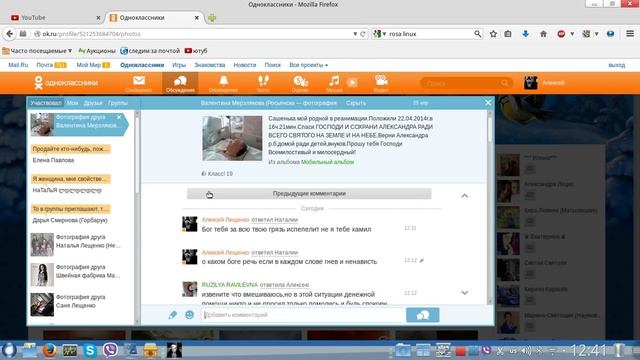
Task: Open the Music note icon
Action: [334, 83]
